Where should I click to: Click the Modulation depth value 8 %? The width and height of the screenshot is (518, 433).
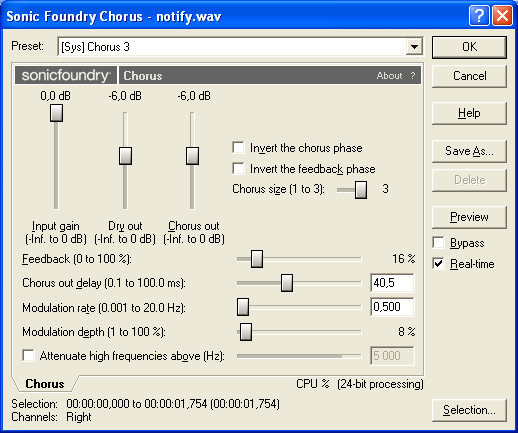(407, 331)
